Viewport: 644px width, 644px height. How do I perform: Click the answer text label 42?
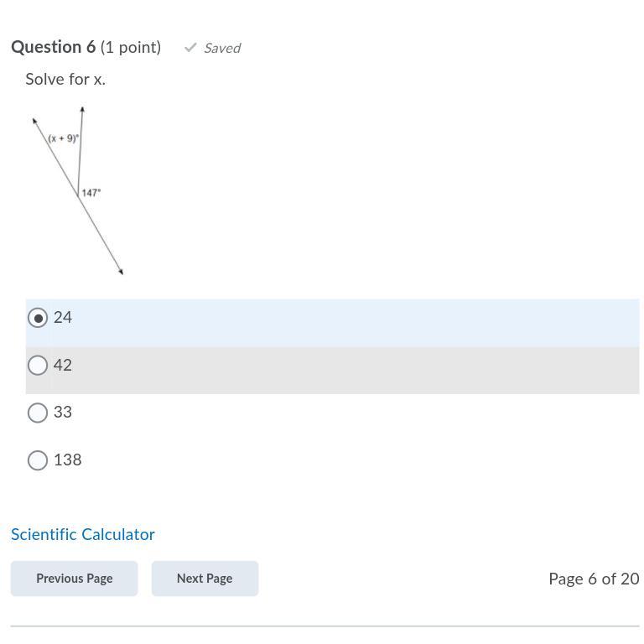63,365
